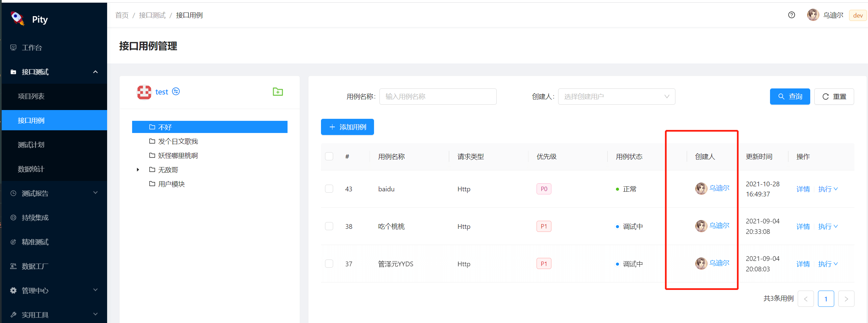Open 详情 for the 吃个桃桃 case
This screenshot has height=323, width=868.
click(x=803, y=226)
